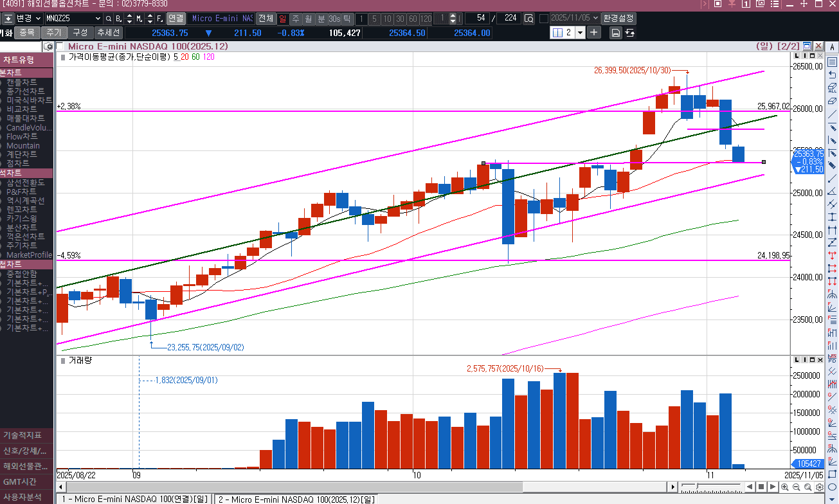
Task: Click the 주 weekly period button
Action: pyautogui.click(x=295, y=19)
